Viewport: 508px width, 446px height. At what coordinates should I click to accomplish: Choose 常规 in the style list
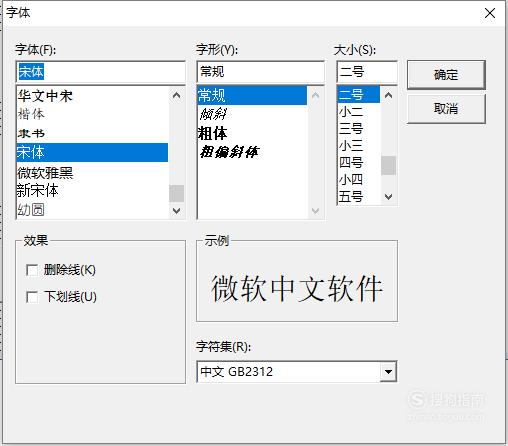[252, 96]
